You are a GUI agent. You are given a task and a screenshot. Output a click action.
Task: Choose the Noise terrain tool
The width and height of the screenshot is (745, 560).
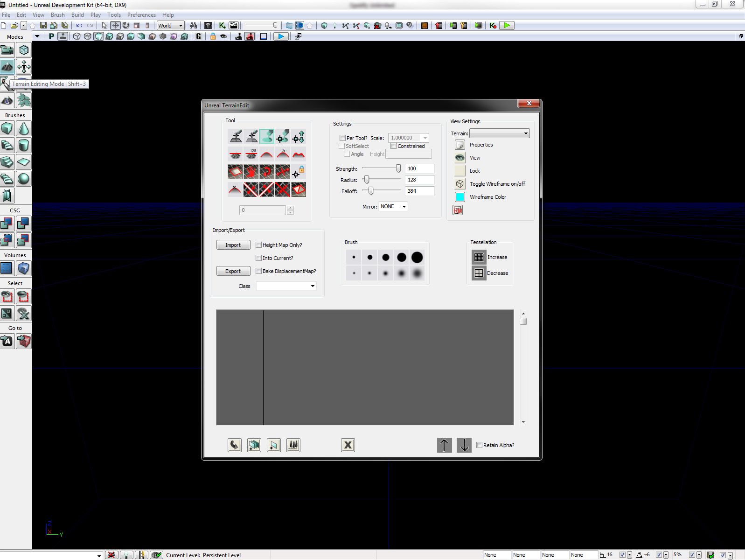pyautogui.click(x=299, y=154)
